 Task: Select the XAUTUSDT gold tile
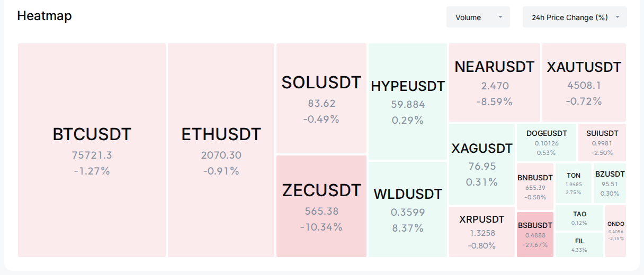click(584, 82)
